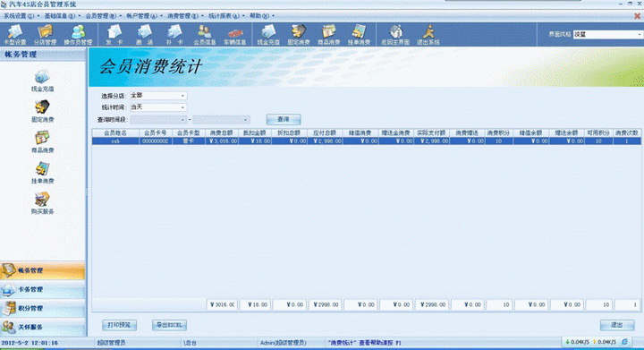Open the 帮助 menu
The width and height of the screenshot is (644, 350).
[x=261, y=16]
